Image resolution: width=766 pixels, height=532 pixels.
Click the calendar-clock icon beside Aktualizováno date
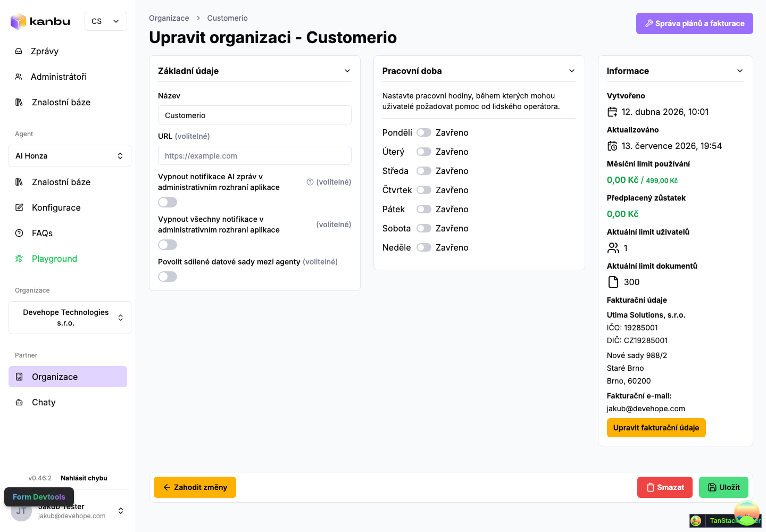pyautogui.click(x=612, y=146)
